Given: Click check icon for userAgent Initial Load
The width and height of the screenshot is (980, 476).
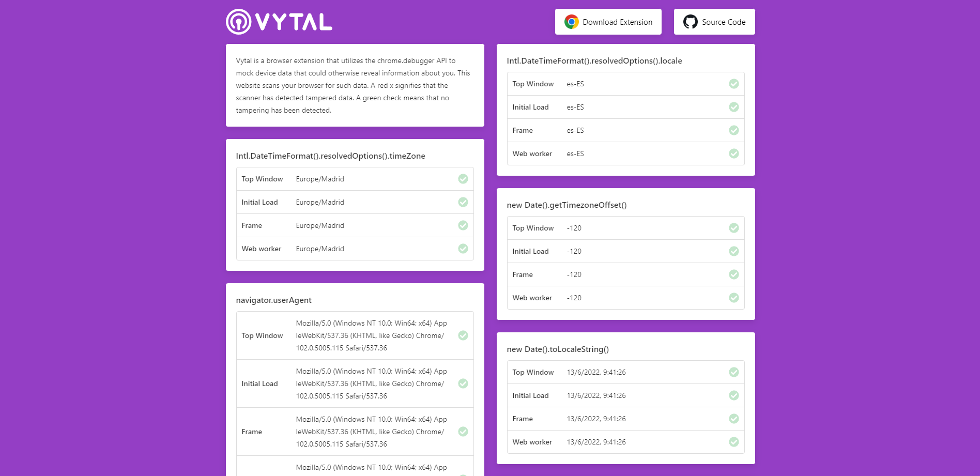Looking at the screenshot, I should (463, 383).
